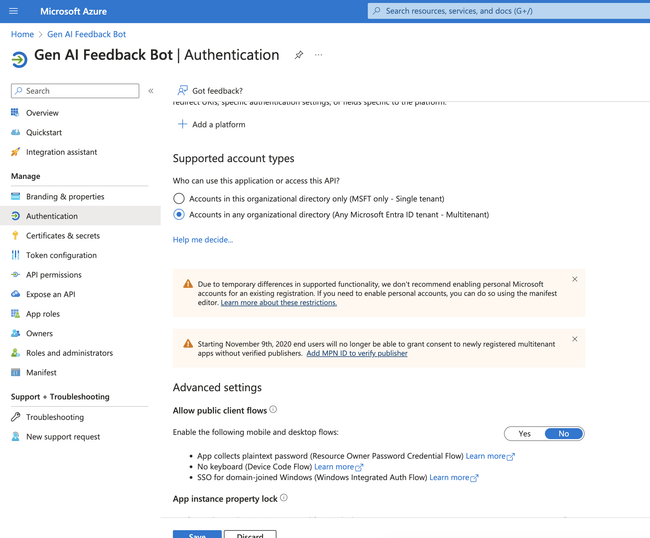Screen dimensions: 650x538
Task: Open Certificates & secrets menu item
Action: coord(62,236)
